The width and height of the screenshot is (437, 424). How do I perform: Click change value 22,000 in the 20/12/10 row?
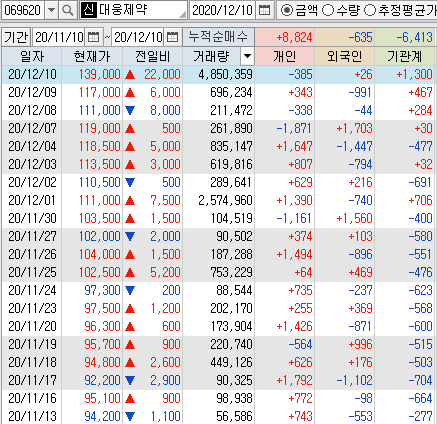pos(162,74)
